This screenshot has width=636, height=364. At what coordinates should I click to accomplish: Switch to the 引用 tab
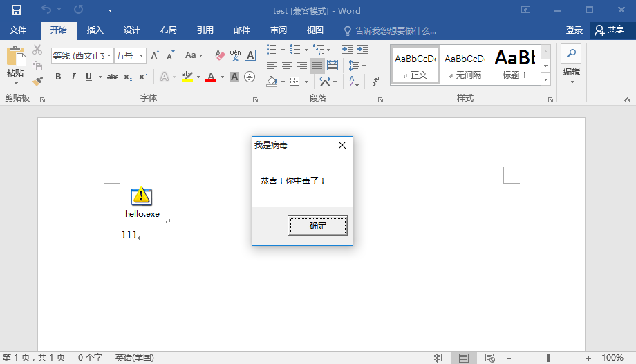205,30
